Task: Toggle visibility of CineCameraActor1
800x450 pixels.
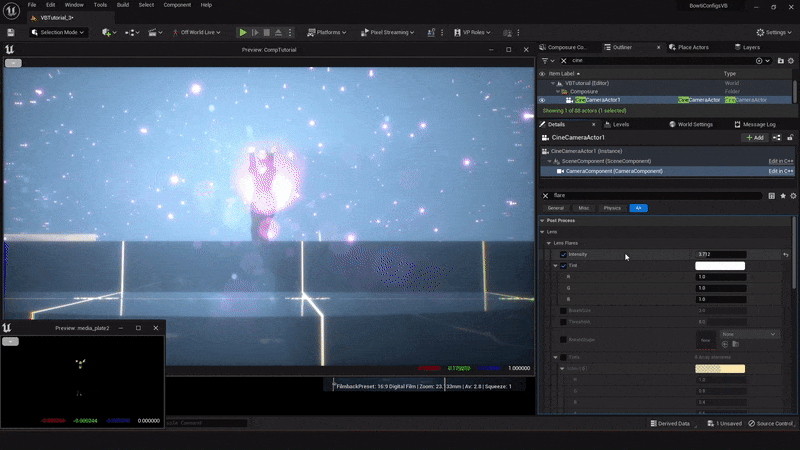Action: [542, 100]
